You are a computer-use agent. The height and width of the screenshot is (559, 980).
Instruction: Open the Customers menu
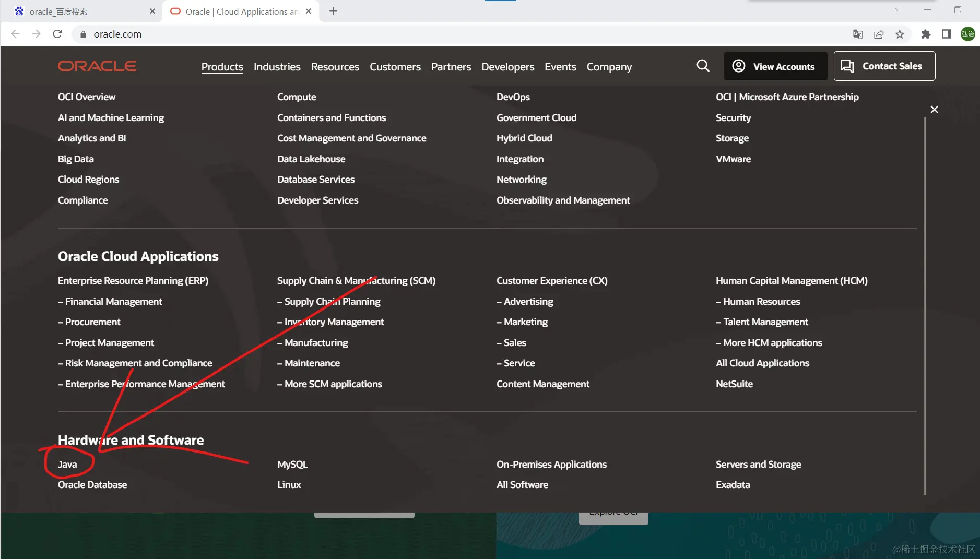[x=395, y=67]
